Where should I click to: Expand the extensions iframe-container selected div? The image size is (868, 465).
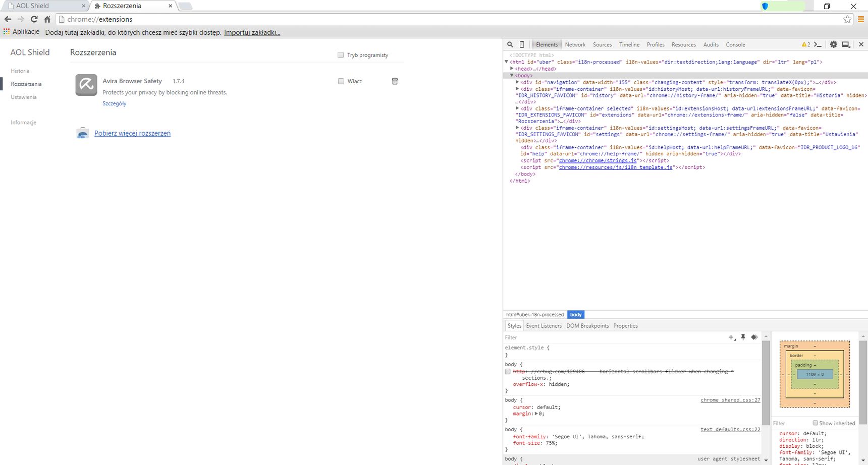coord(517,108)
